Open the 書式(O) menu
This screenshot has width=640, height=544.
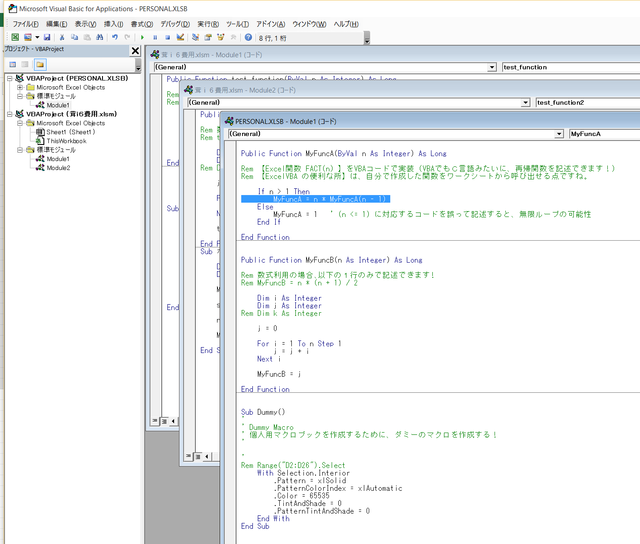142,24
